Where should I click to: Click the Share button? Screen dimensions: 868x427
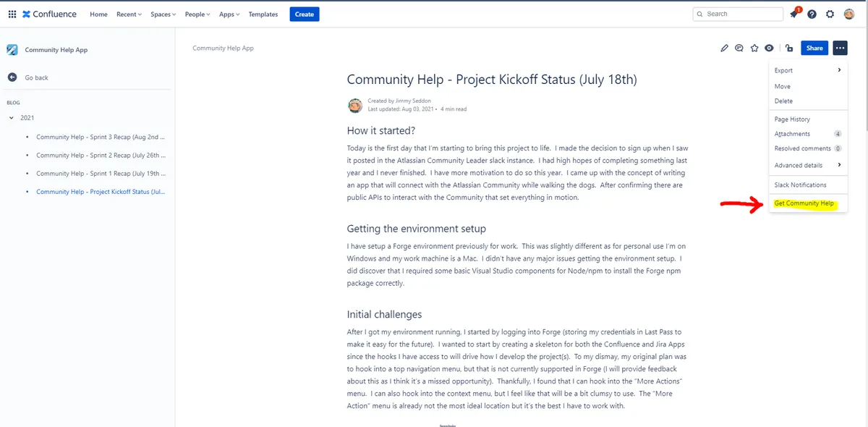tap(814, 48)
